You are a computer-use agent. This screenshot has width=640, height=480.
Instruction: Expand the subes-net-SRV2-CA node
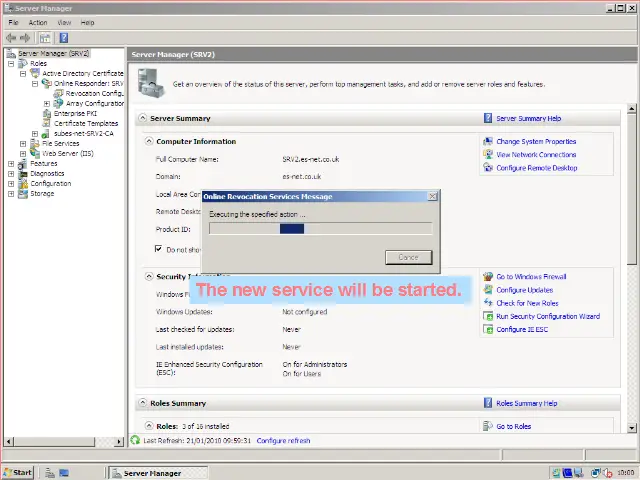(35, 133)
